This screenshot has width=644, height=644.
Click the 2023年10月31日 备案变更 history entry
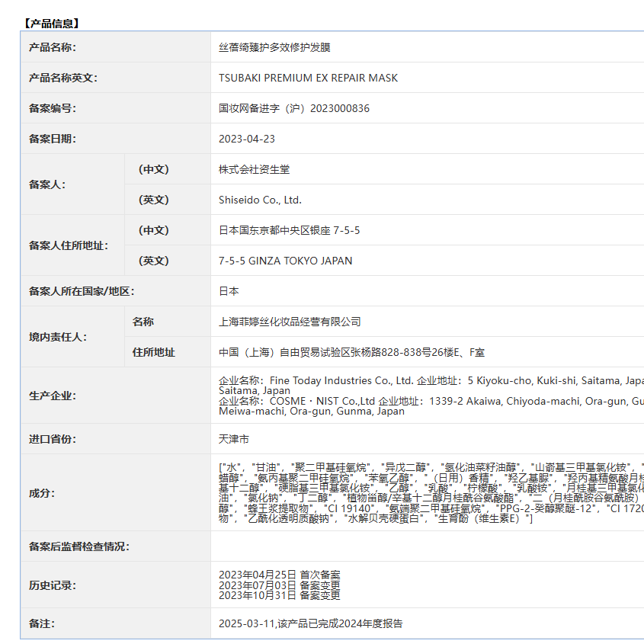click(x=279, y=595)
